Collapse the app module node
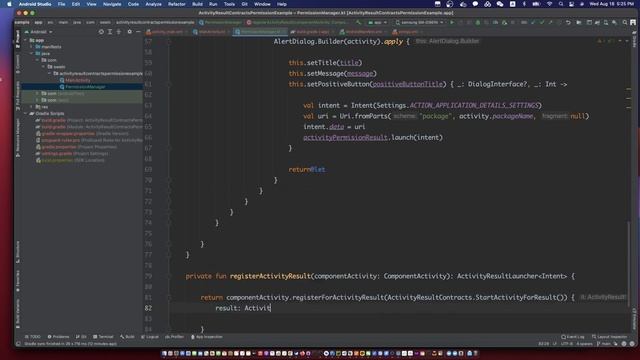Viewport: 640px width, 360px height. 26,40
